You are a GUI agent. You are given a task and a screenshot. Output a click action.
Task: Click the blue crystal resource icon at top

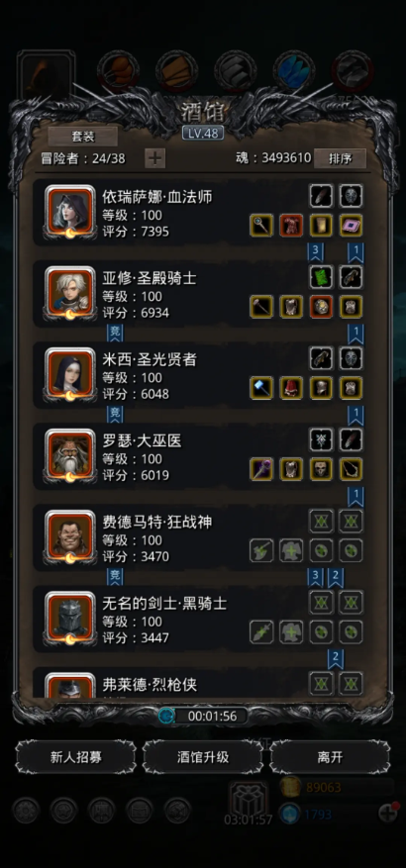coord(294,71)
